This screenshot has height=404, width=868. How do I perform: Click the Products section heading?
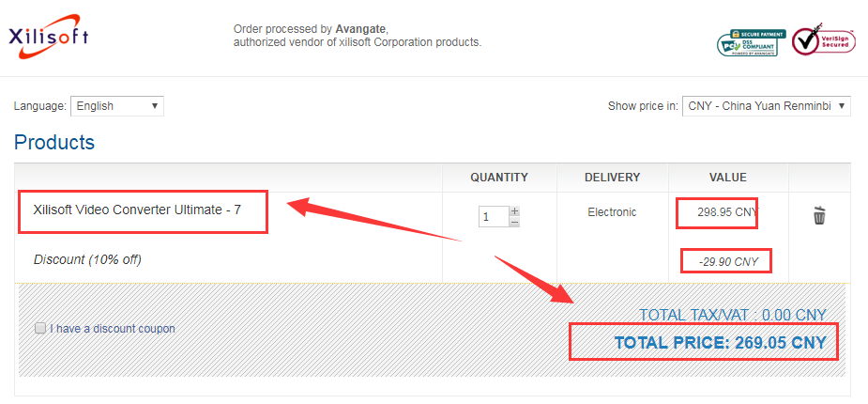coord(54,143)
